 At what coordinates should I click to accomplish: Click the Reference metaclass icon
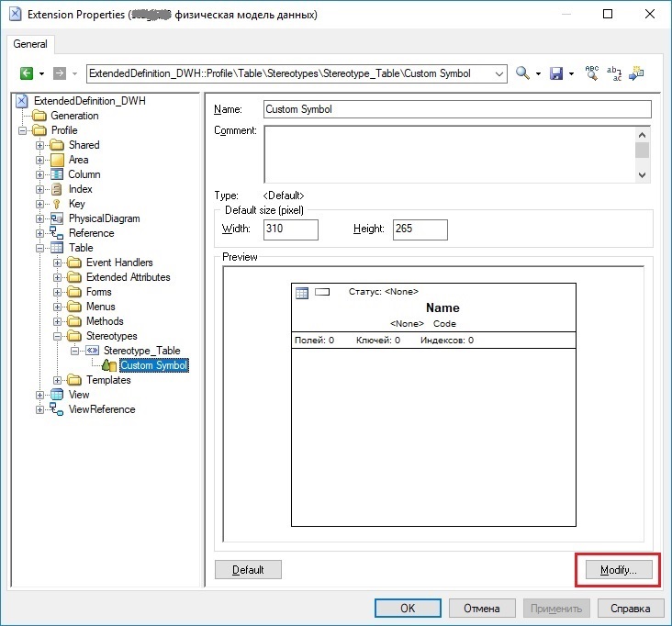coord(57,233)
